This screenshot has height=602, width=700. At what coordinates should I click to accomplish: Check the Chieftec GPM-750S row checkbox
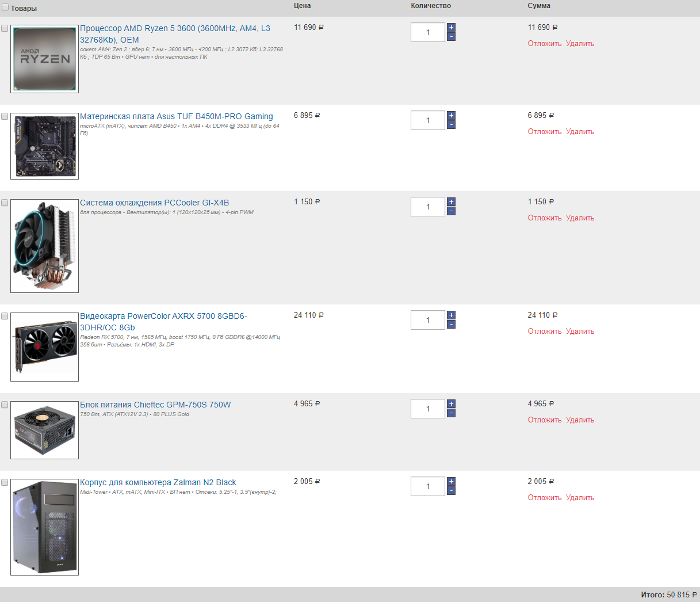click(x=5, y=405)
